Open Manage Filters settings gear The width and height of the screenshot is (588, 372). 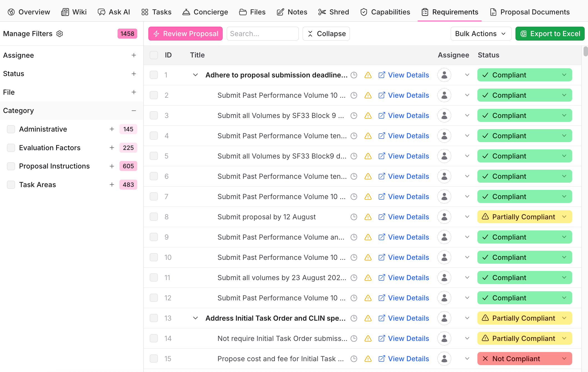pyautogui.click(x=60, y=34)
